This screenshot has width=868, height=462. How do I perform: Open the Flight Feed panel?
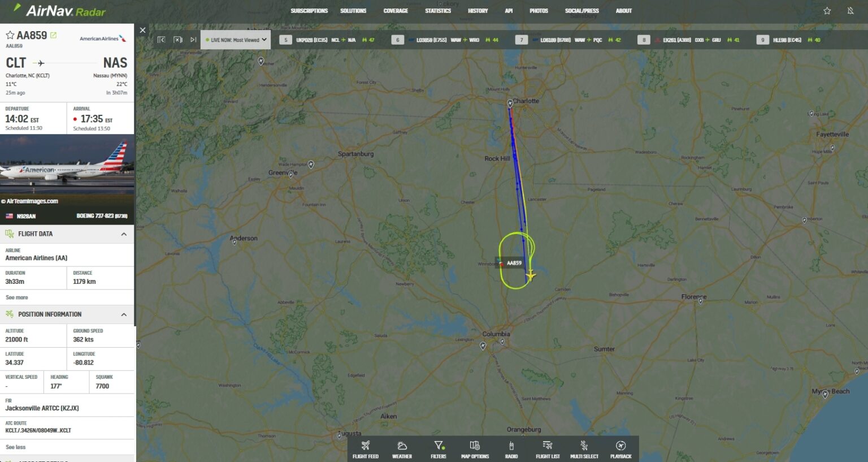coord(366,449)
